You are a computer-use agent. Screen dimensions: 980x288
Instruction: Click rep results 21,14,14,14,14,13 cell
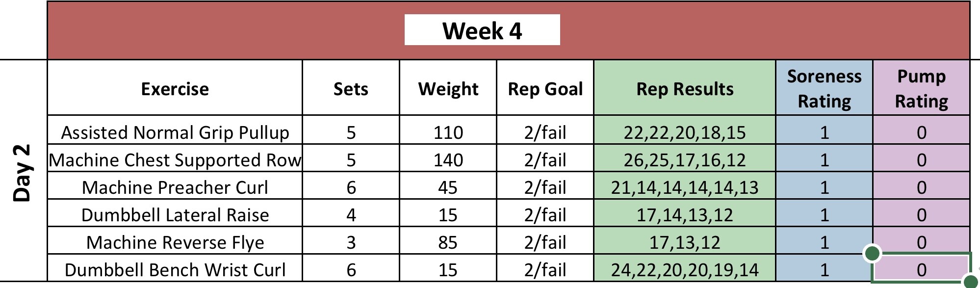coord(684,187)
